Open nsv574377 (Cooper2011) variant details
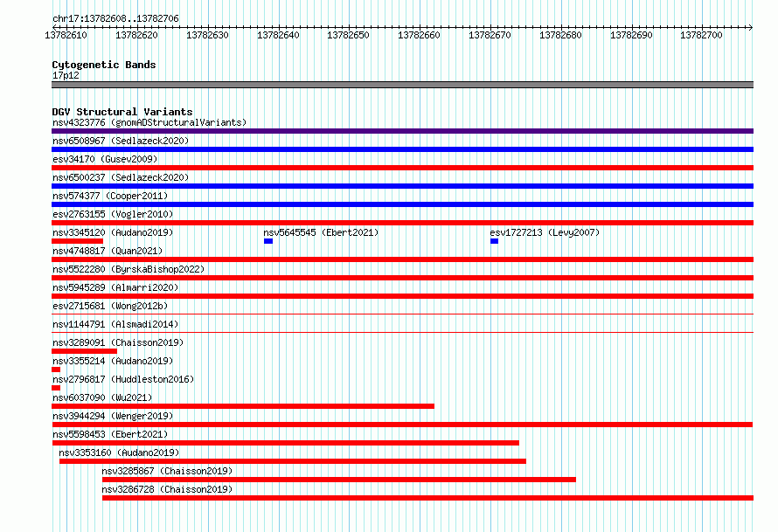Image resolution: width=778 pixels, height=532 pixels. (x=110, y=196)
